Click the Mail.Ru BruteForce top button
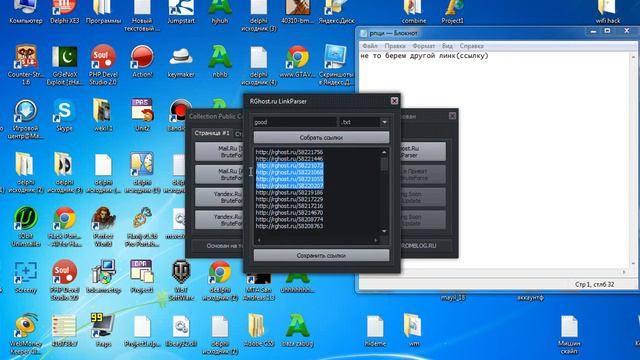This screenshot has height=360, width=640. tap(220, 152)
